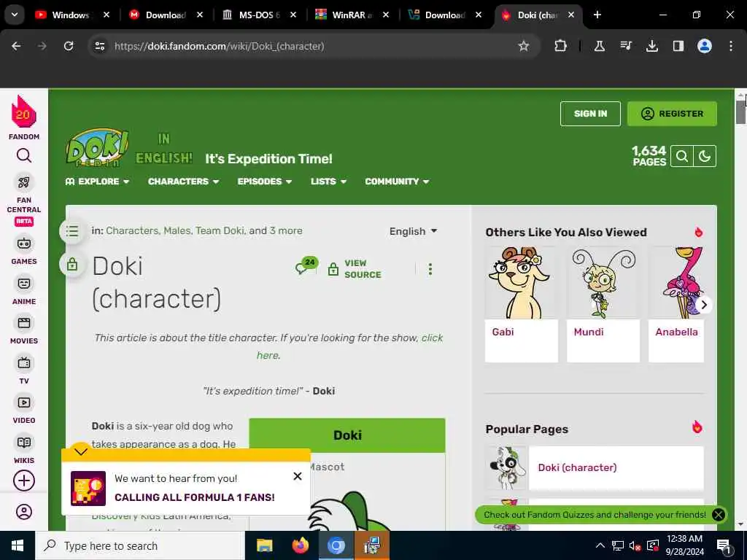
Task: Expand the Episodes navigation menu
Action: pos(265,182)
